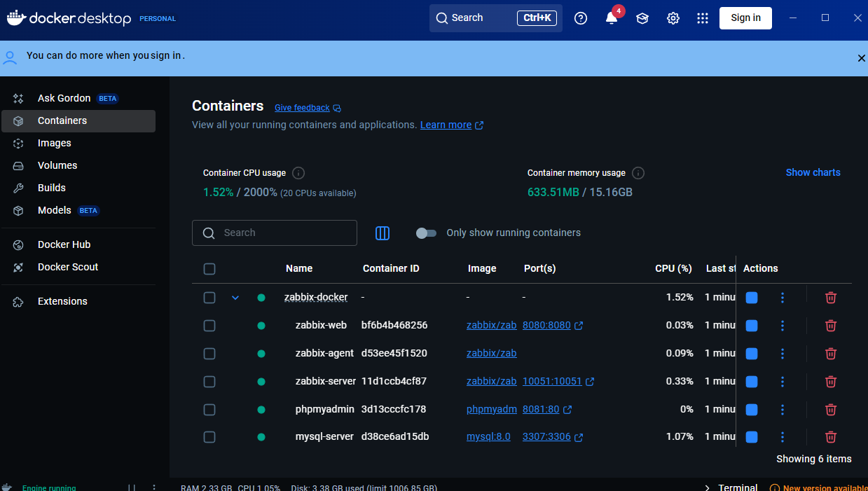The image size is (868, 491).
Task: Open more actions menu for zabbix-docker
Action: pyautogui.click(x=783, y=298)
